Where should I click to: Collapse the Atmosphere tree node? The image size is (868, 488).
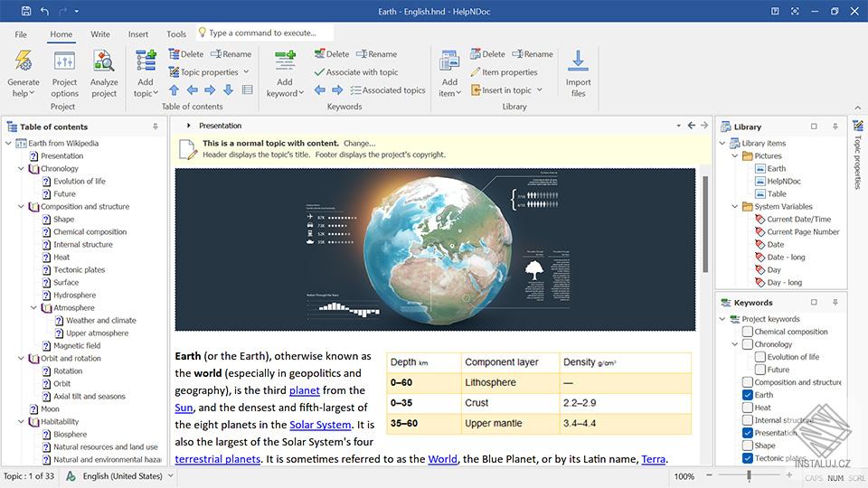point(33,308)
